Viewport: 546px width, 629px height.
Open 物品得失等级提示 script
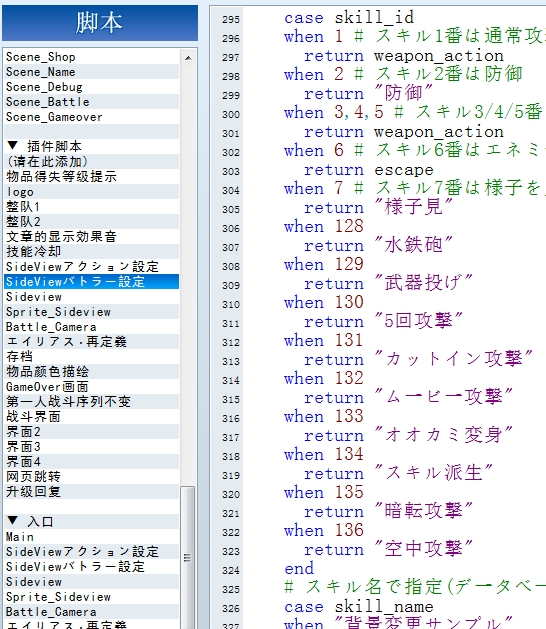tap(91, 177)
